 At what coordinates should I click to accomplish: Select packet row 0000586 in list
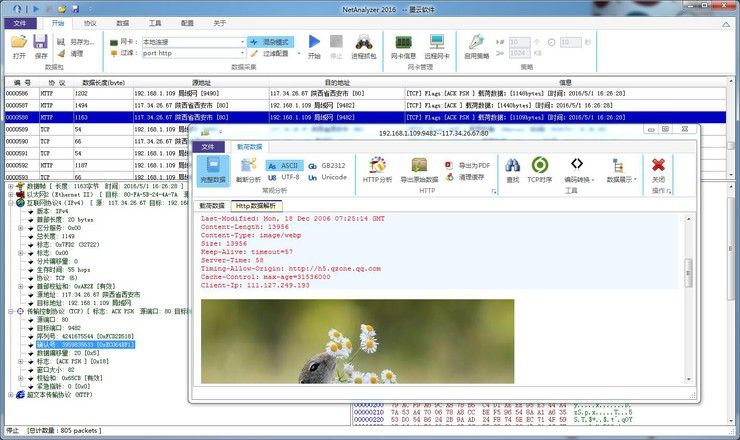coord(365,93)
